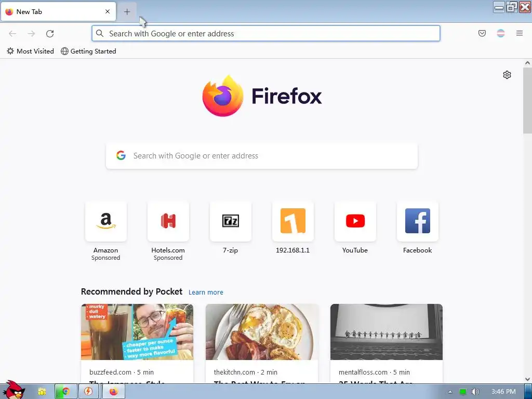Select the Firefox taskbar button
This screenshot has width=532, height=399.
(x=113, y=392)
